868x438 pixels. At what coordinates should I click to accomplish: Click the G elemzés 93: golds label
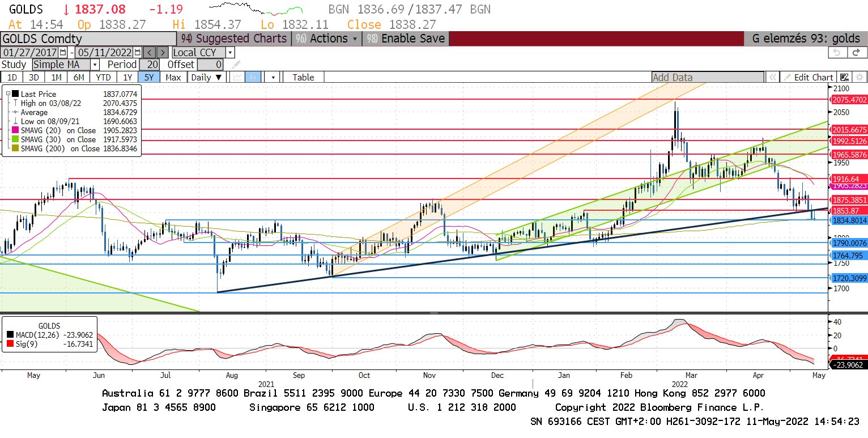806,39
